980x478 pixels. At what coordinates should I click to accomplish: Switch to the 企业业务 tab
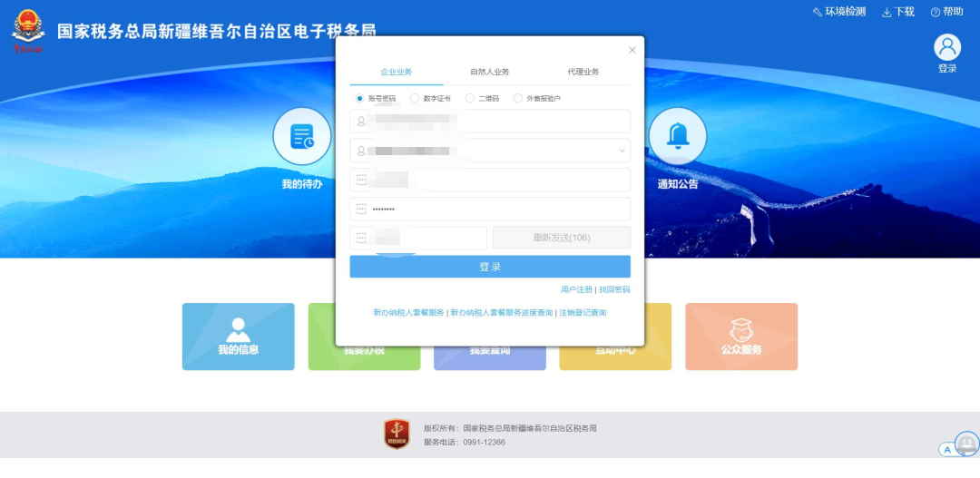pos(397,72)
